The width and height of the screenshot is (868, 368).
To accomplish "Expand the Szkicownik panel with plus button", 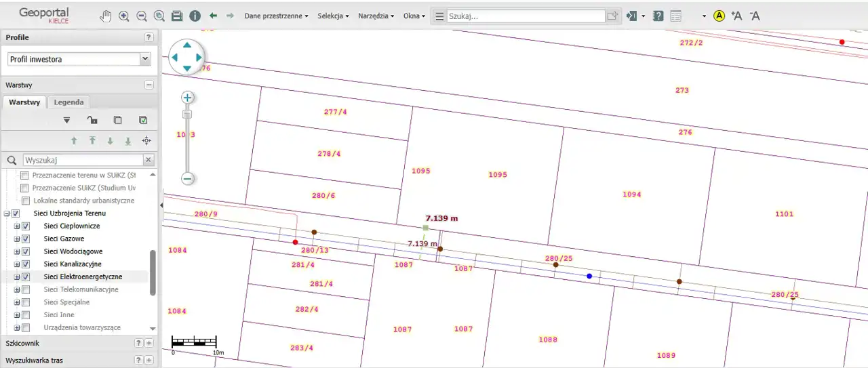I will (149, 344).
